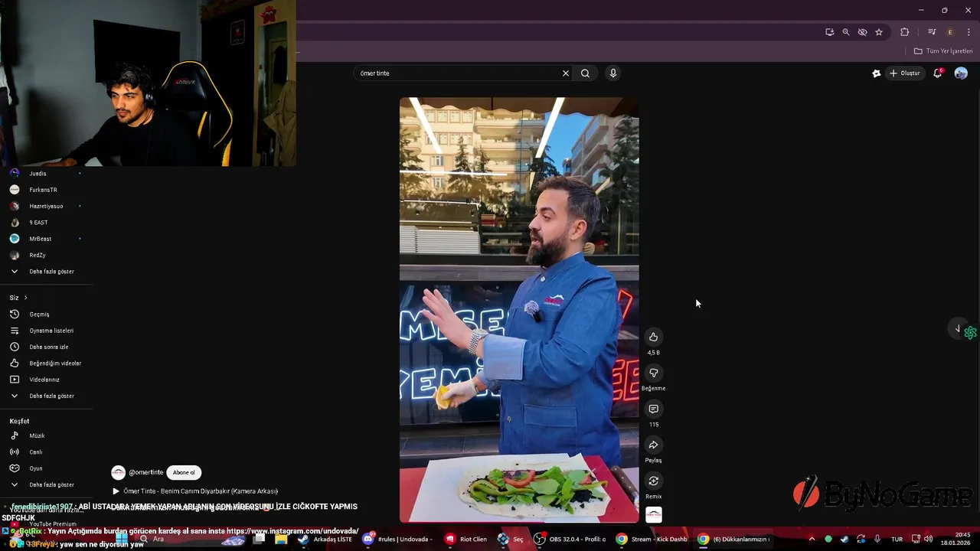Click the green extension icon at right edge
The image size is (980, 551).
[x=971, y=333]
